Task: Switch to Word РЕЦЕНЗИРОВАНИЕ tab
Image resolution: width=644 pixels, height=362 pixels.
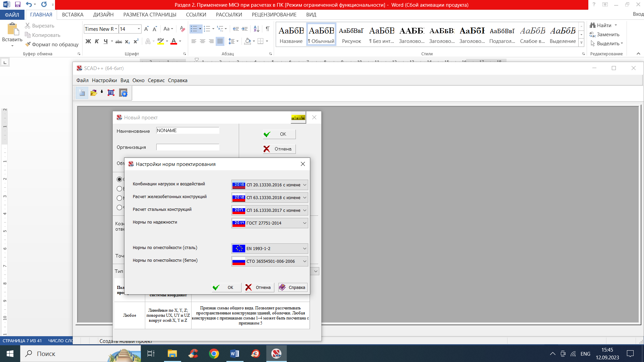Action: (274, 15)
